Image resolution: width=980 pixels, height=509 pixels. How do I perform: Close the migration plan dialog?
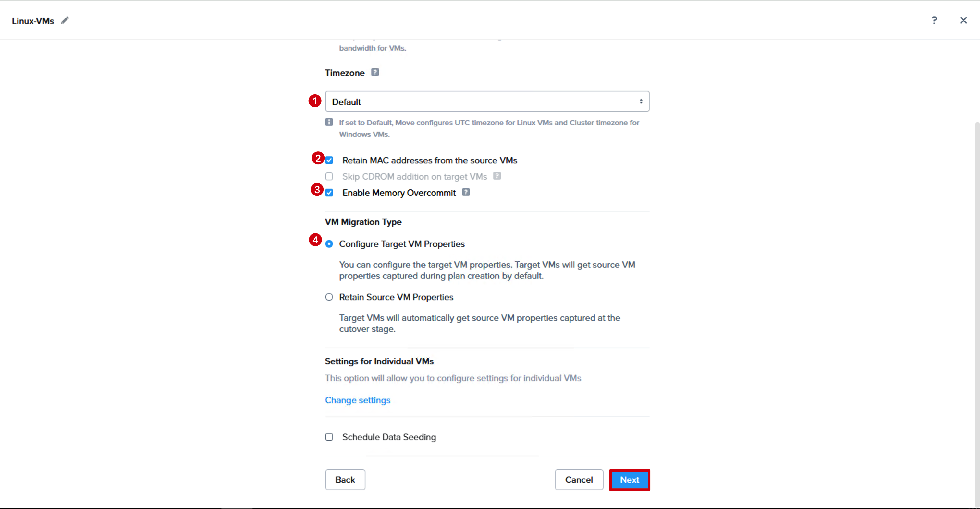963,20
